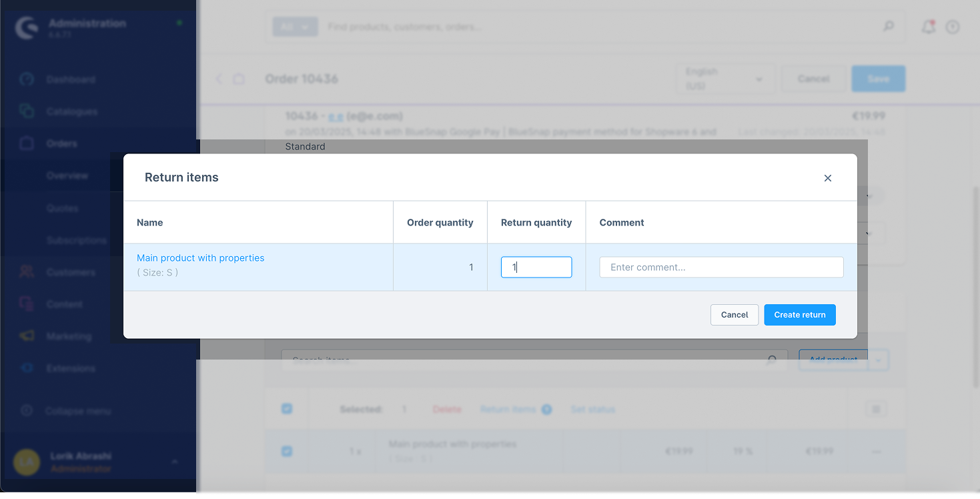Select the Catalogues sidebar icon
Viewport: 980px width, 499px height.
click(x=26, y=111)
